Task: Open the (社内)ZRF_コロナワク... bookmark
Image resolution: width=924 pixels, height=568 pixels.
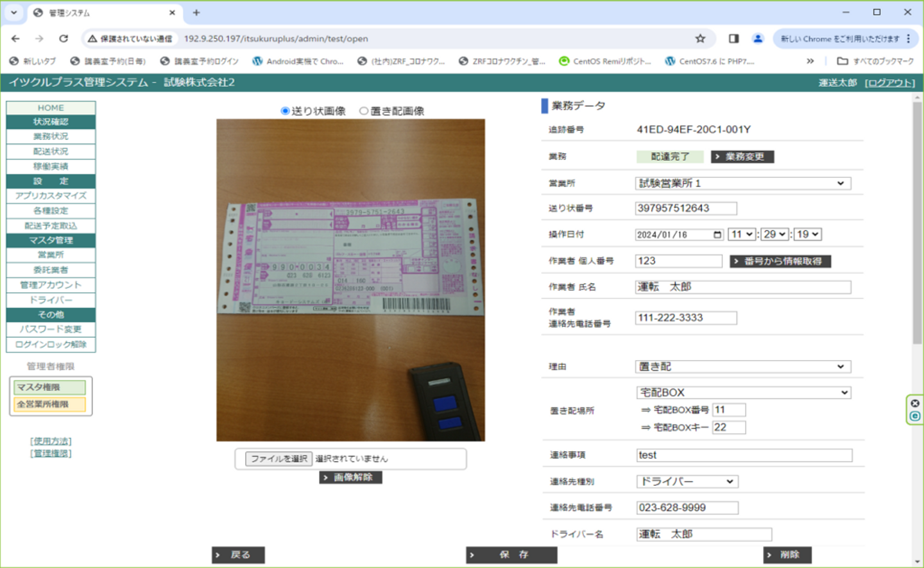Action: (401, 61)
